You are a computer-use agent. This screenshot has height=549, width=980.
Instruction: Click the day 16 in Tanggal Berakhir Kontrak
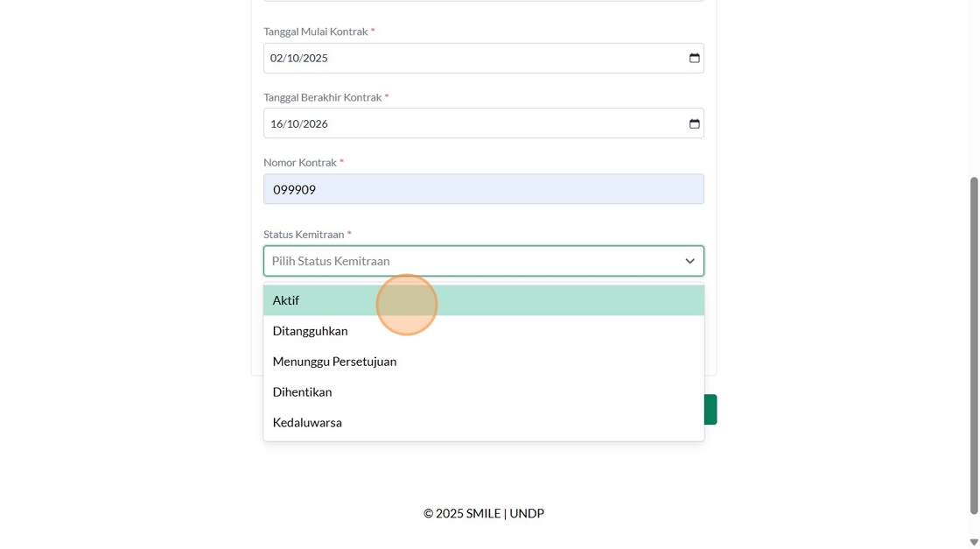click(276, 123)
